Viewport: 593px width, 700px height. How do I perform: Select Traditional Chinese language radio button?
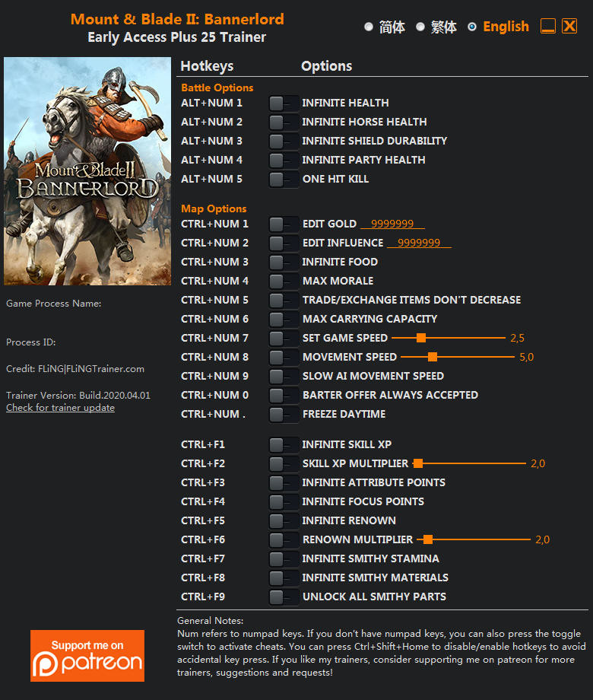tap(420, 27)
